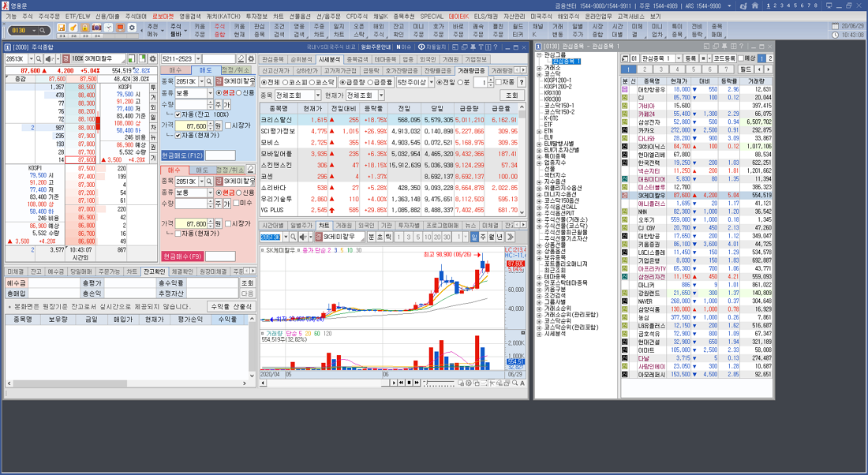The width and height of the screenshot is (868, 475).
Task: Click help question mark in the 주식종합 title bar
Action: coord(496,47)
